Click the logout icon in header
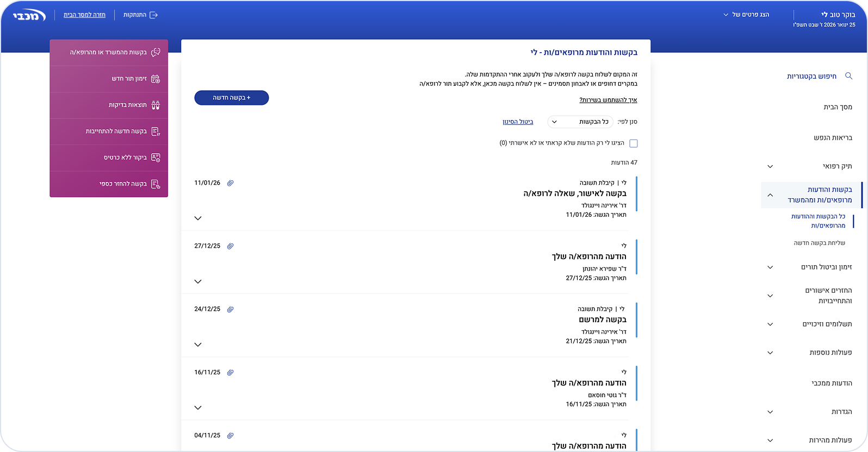 coord(154,15)
